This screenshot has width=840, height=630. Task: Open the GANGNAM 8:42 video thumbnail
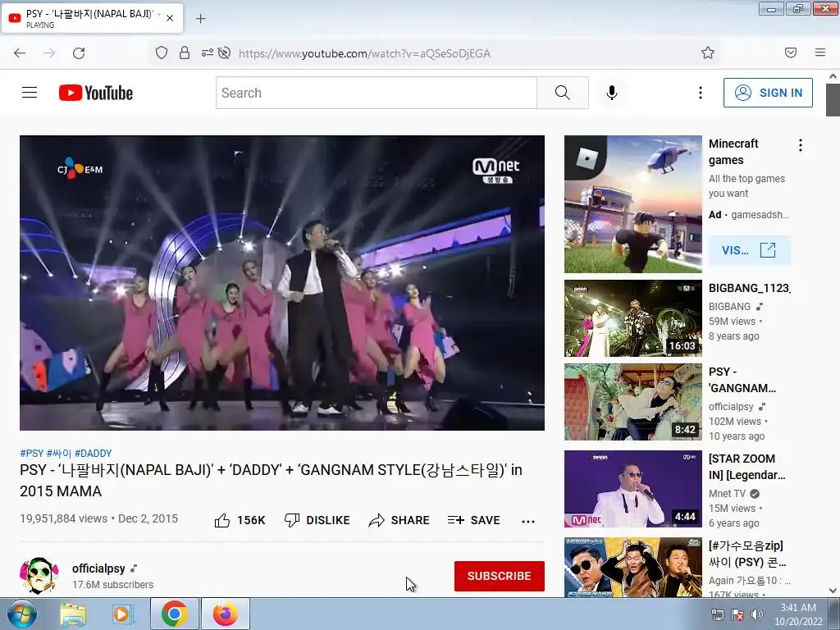click(632, 402)
